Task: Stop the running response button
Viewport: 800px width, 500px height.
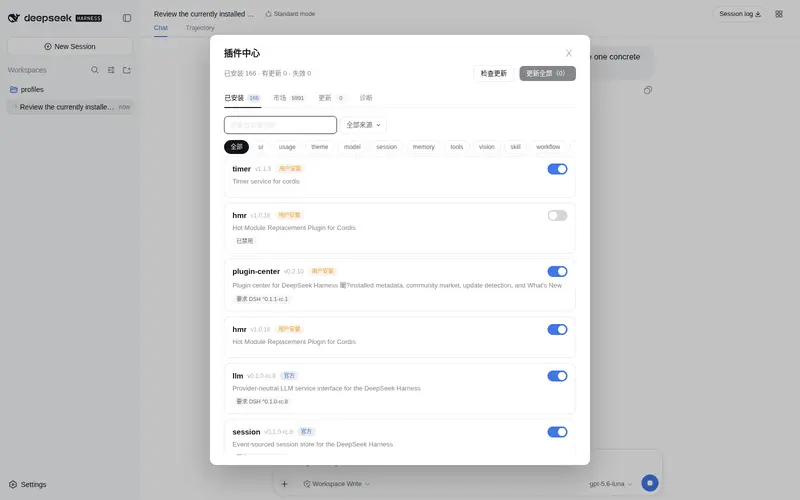Action: tap(649, 483)
